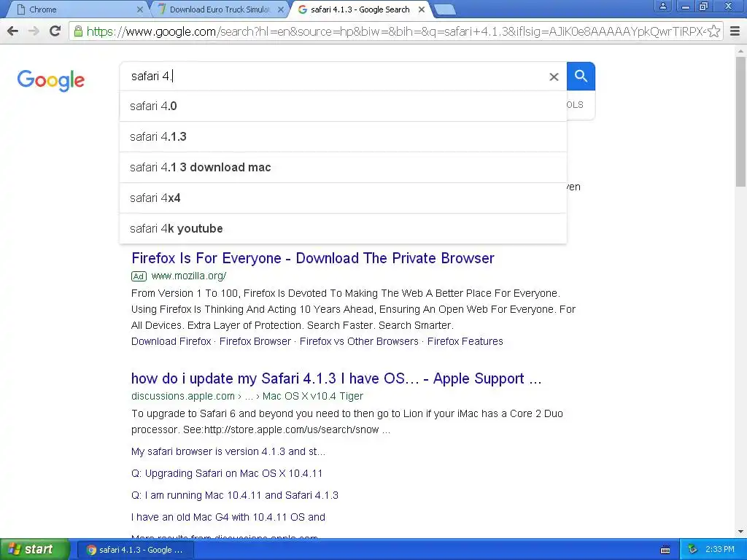
Task: Follow the Download Firefox sitelink
Action: pyautogui.click(x=171, y=341)
